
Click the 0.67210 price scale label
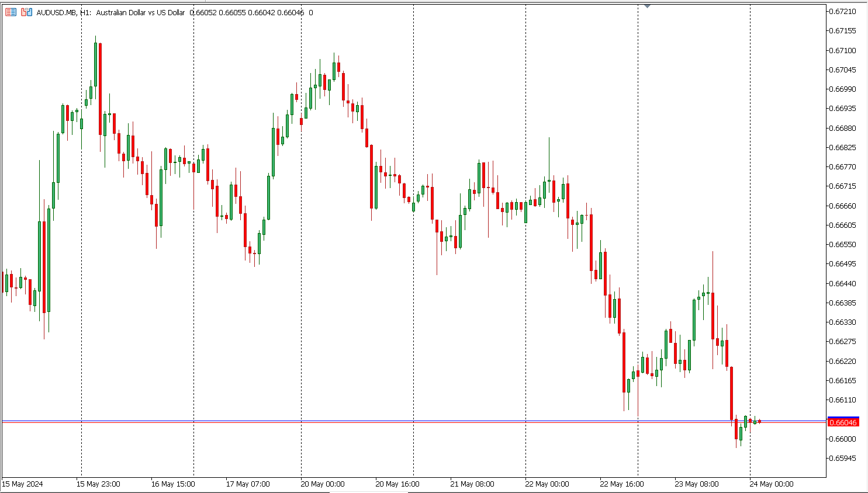(x=843, y=12)
